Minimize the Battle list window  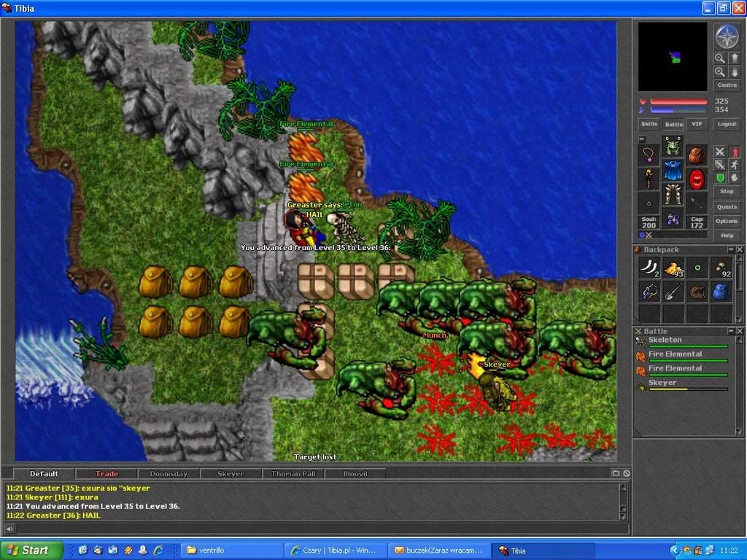[x=731, y=331]
